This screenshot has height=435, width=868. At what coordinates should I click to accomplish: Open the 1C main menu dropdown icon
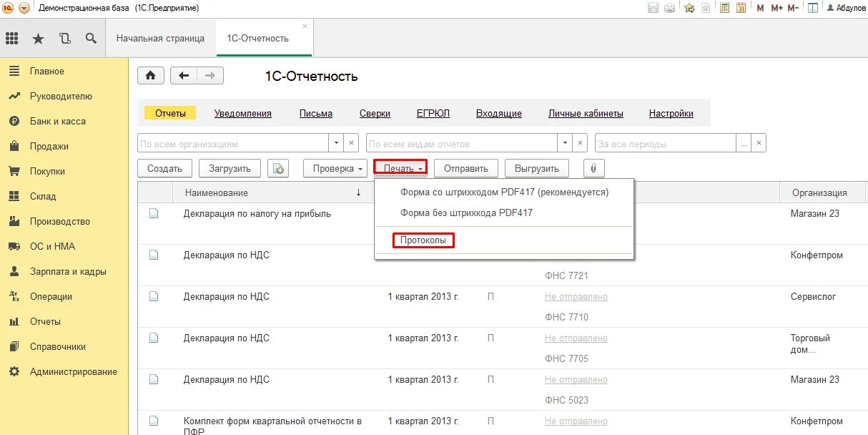[x=24, y=8]
